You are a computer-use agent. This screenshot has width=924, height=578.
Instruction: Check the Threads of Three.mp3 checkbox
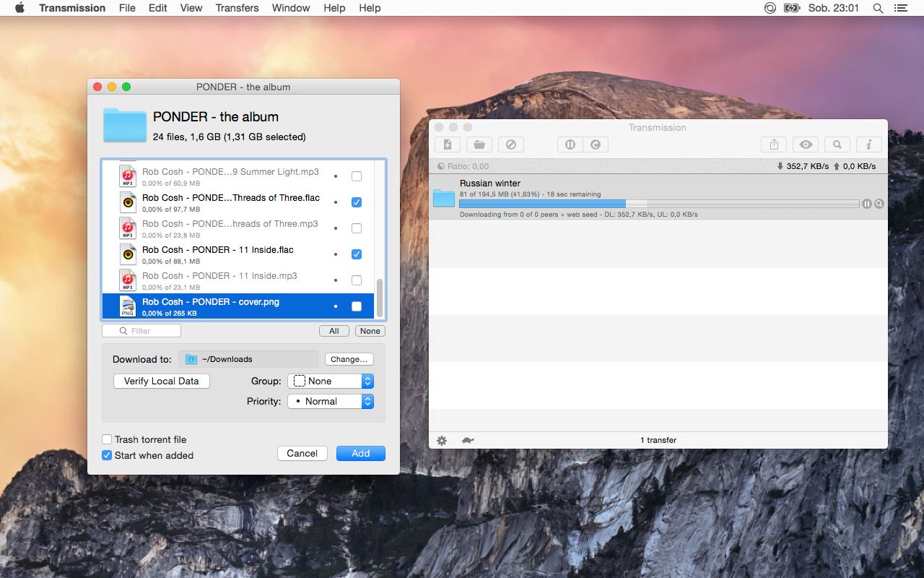point(357,228)
